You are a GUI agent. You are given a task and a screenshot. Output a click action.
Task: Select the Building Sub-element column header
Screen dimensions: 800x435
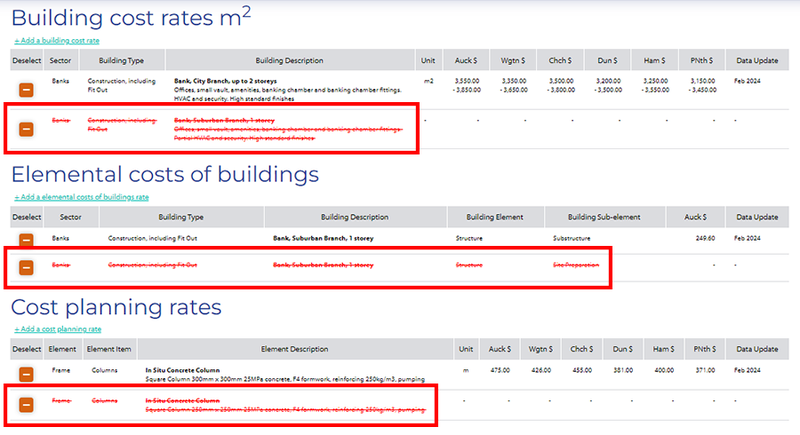pyautogui.click(x=599, y=217)
